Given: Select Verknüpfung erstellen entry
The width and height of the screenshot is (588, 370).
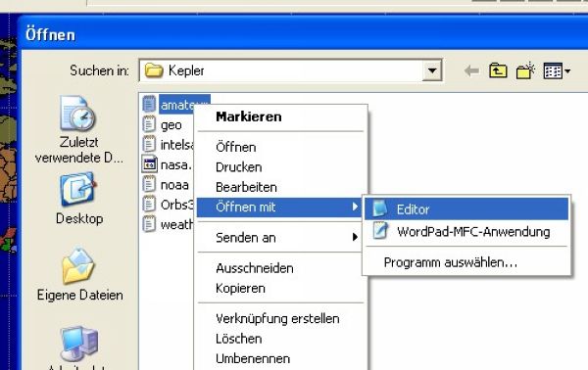Looking at the screenshot, I should click(x=280, y=318).
